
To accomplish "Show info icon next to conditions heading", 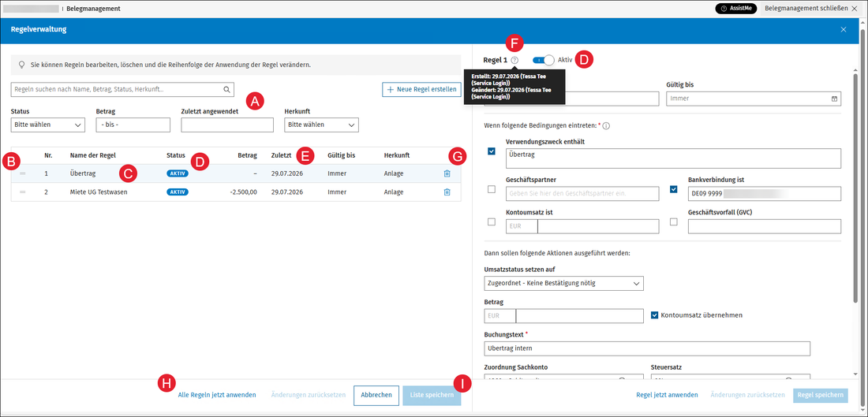I will pos(606,125).
